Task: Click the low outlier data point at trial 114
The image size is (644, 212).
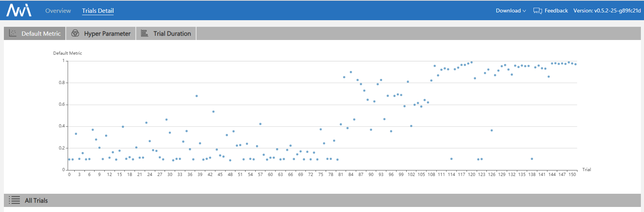Action: coord(451,159)
